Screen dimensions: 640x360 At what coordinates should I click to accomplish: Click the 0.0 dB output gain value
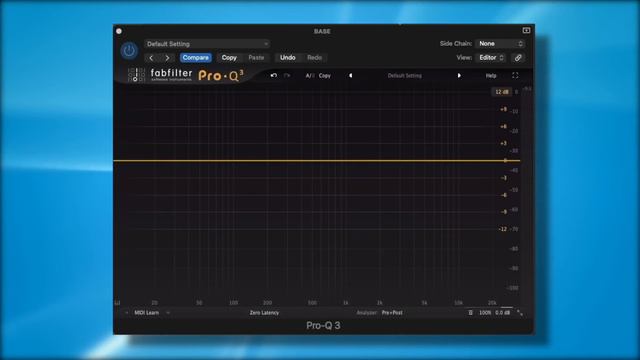tap(502, 313)
